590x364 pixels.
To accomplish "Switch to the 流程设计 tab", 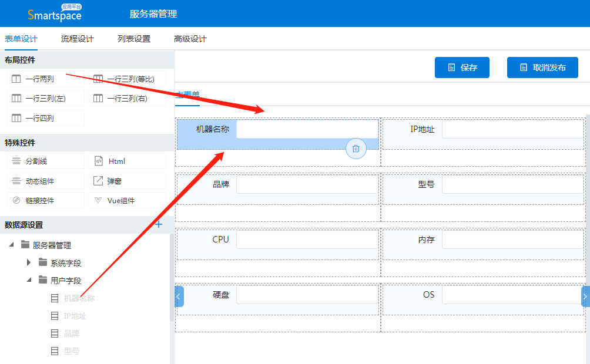I will 78,39.
